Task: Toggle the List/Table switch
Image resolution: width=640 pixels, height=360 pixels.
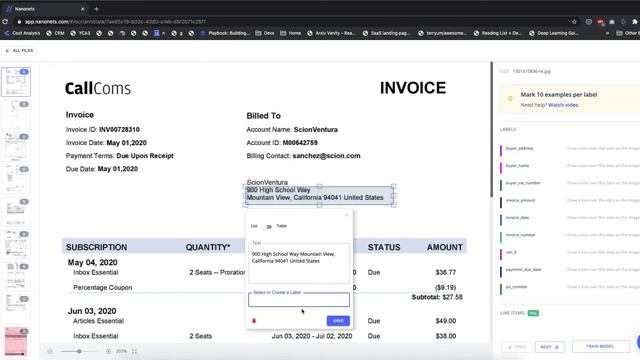Action: tap(268, 226)
